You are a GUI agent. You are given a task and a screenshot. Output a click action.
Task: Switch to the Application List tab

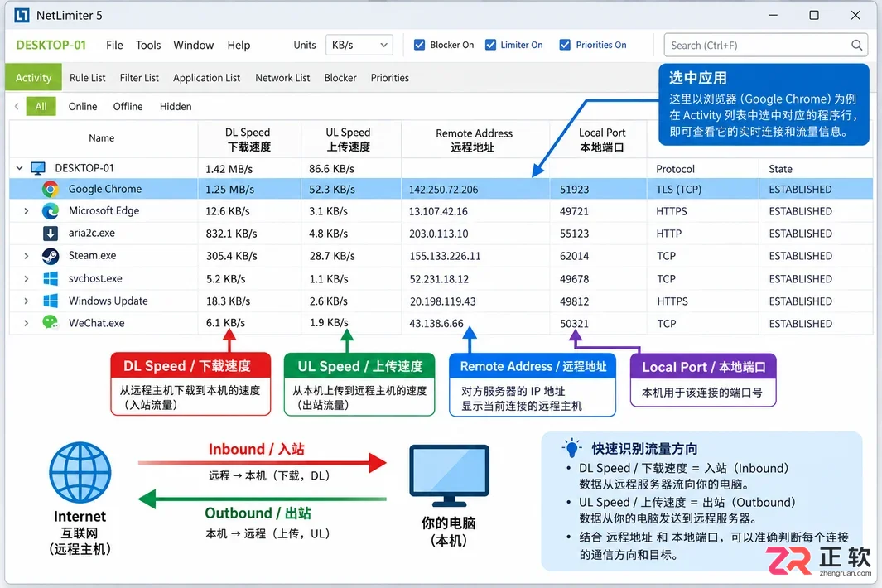tap(206, 78)
